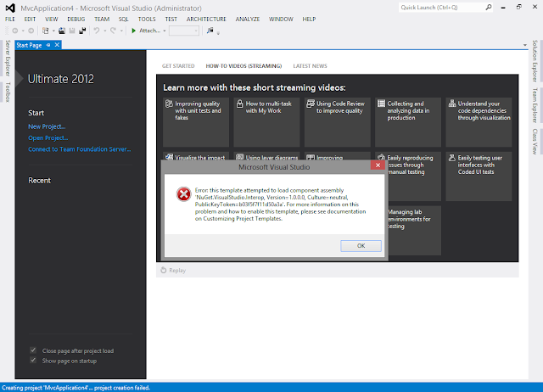Viewport: 543px width, 392px height.
Task: Open the Using Code Review video tile
Action: 338,122
